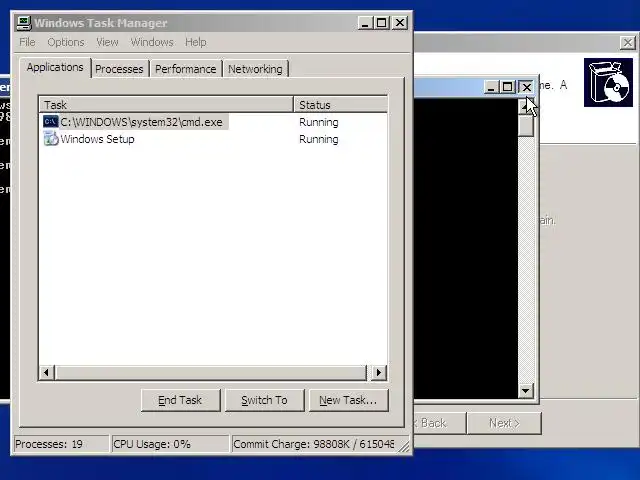This screenshot has width=640, height=480.
Task: Open the Options menu
Action: tap(66, 42)
